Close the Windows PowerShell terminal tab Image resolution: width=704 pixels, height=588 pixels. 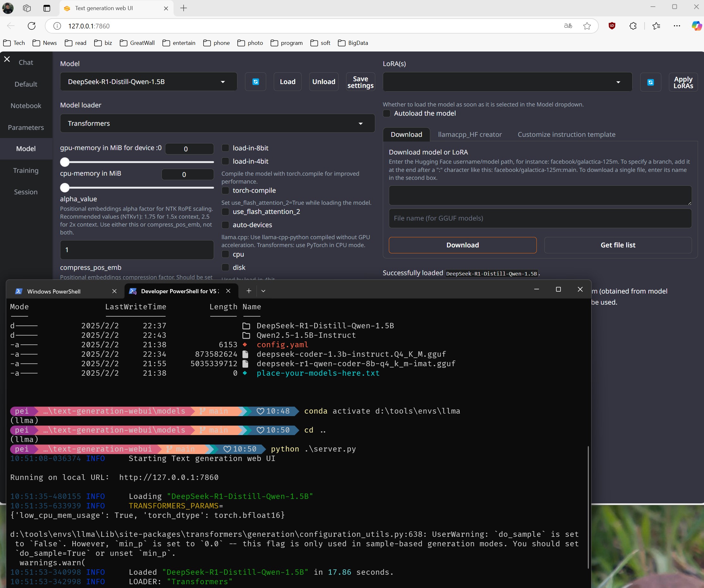[x=114, y=291]
